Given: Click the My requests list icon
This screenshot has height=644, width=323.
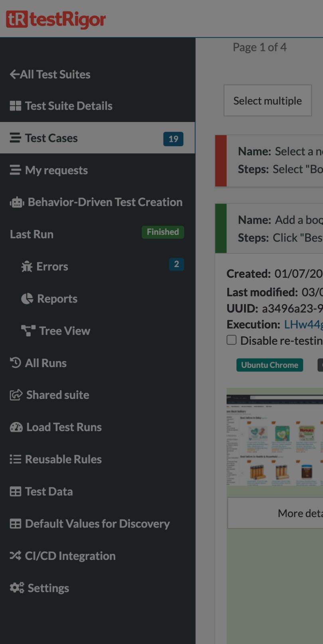Looking at the screenshot, I should pyautogui.click(x=15, y=170).
